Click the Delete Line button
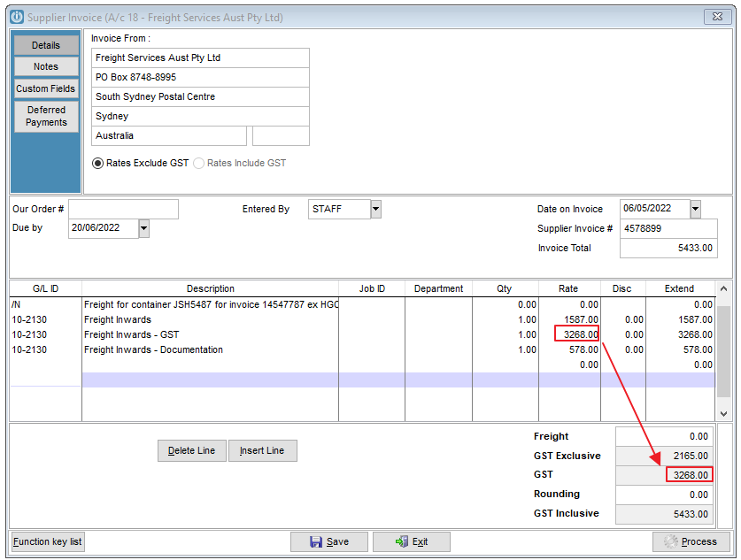The image size is (741, 560). pyautogui.click(x=192, y=450)
